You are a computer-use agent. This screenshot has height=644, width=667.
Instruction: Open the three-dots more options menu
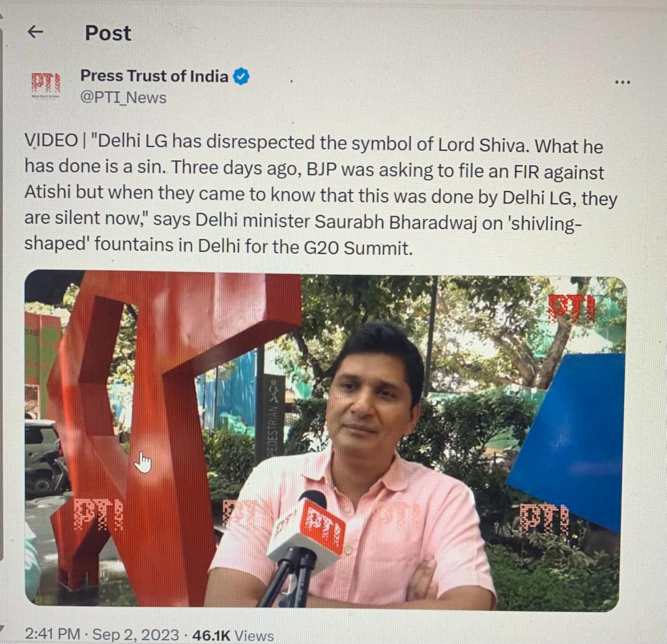622,81
